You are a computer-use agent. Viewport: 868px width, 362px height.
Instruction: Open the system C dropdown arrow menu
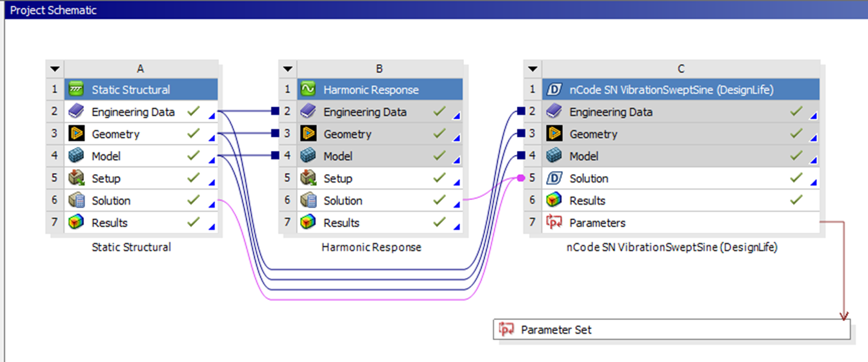pyautogui.click(x=532, y=69)
